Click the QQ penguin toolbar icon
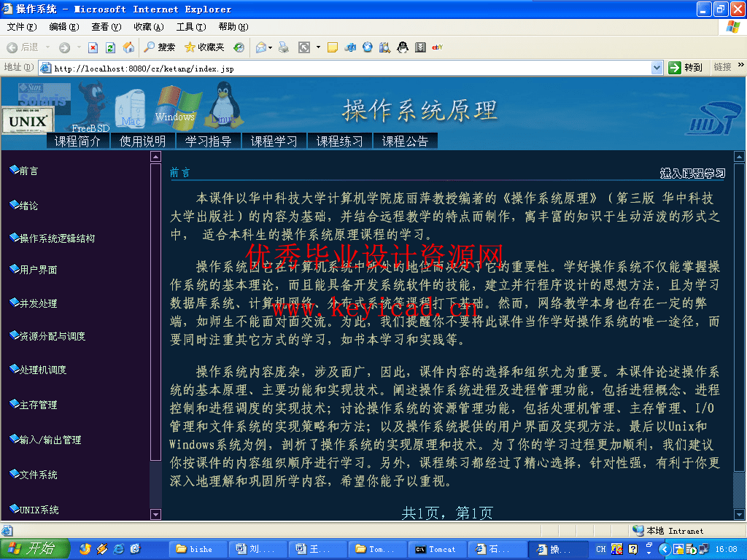 pyautogui.click(x=402, y=47)
